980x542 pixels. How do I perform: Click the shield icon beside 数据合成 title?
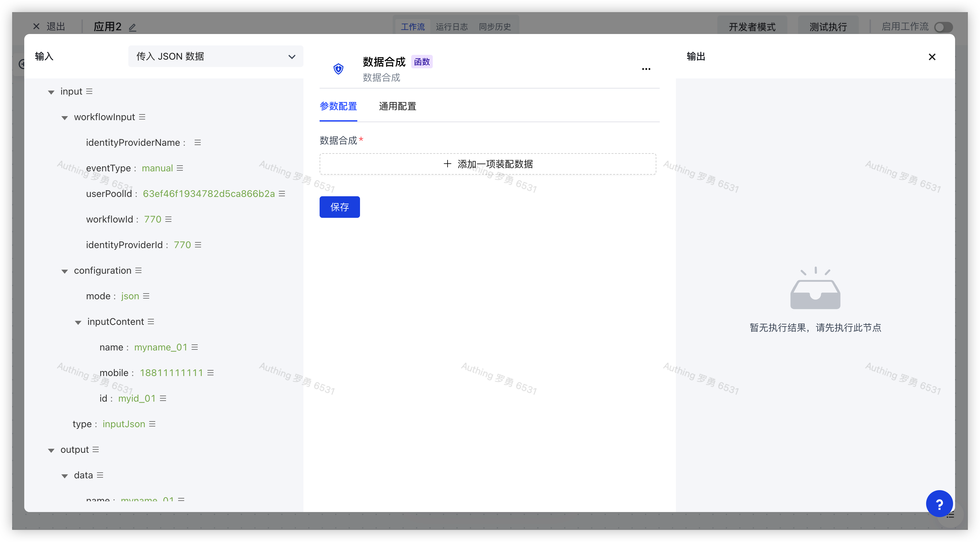click(x=338, y=69)
